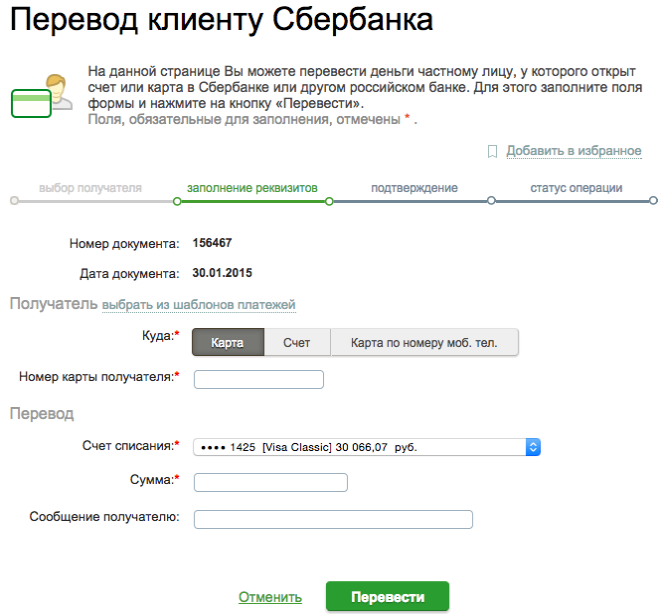This screenshot has width=660, height=614.
Task: Click the заполнение реквизитов step label
Action: click(x=252, y=188)
